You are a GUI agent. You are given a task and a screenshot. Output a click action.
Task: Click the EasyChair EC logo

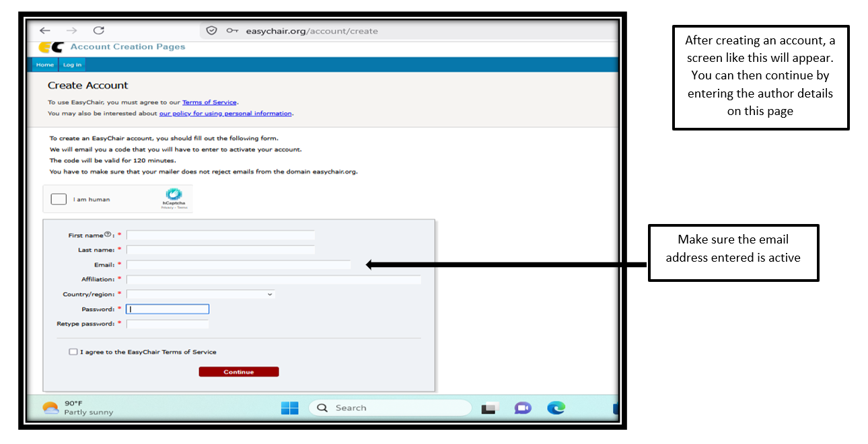[51, 46]
